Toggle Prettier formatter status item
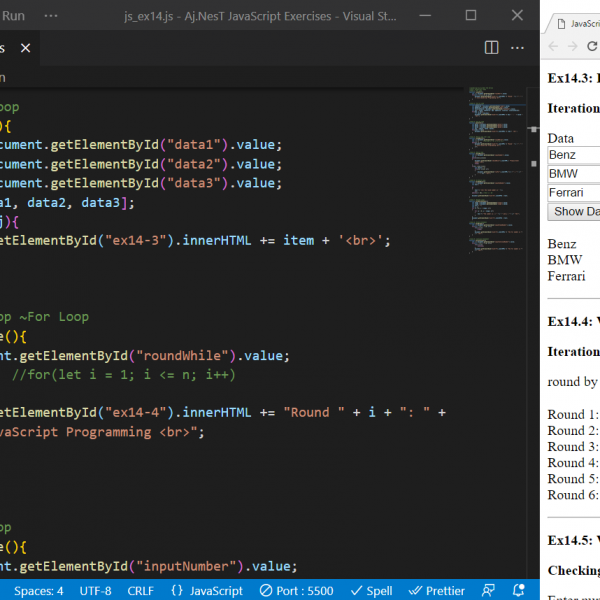This screenshot has height=600, width=600. 438,590
